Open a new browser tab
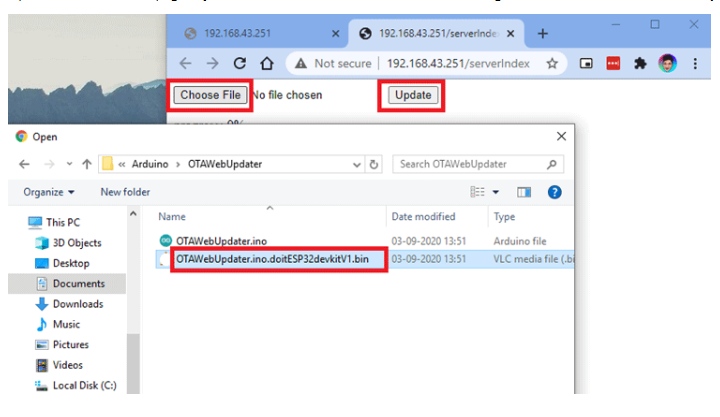This screenshot has width=720, height=417. (543, 33)
